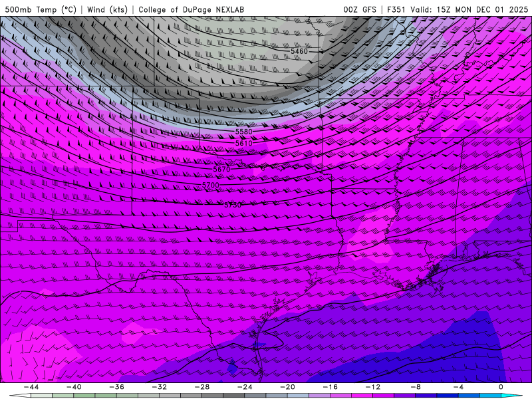Click the -36 color scale value

click(117, 387)
